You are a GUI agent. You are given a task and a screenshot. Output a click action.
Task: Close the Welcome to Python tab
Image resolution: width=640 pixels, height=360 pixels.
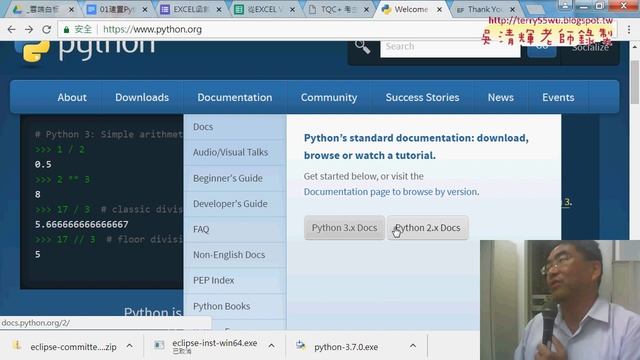click(439, 9)
